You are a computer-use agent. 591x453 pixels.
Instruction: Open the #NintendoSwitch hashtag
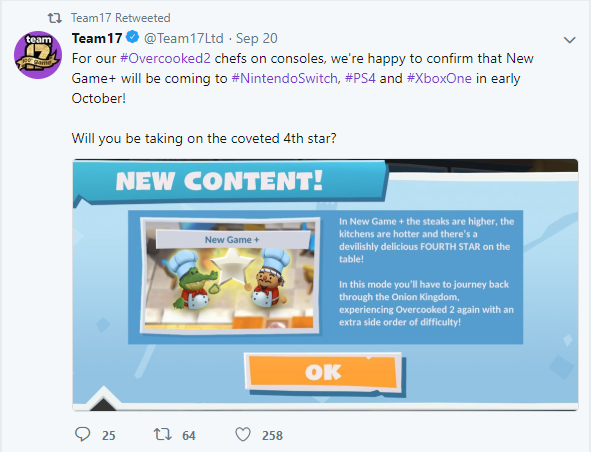point(285,78)
